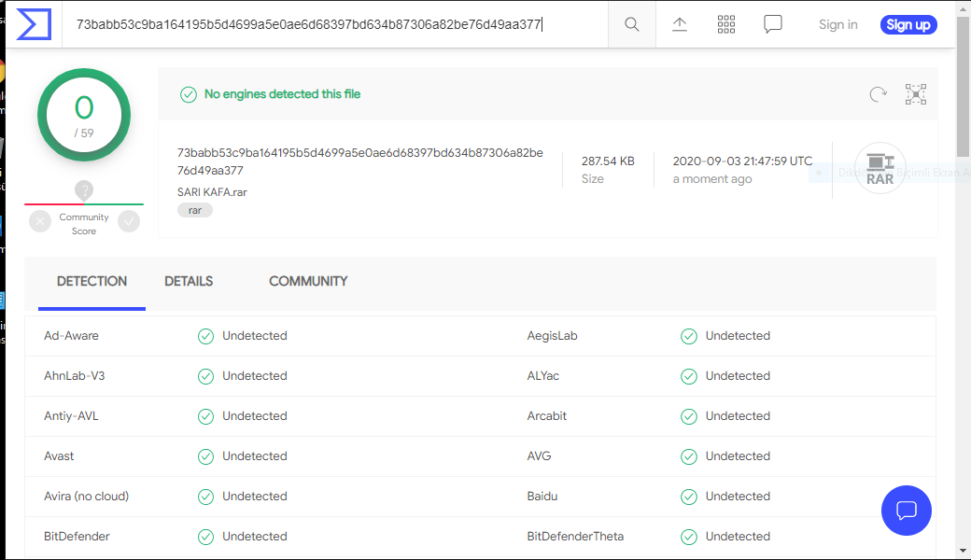
Task: Click the Sign up button
Action: (908, 25)
